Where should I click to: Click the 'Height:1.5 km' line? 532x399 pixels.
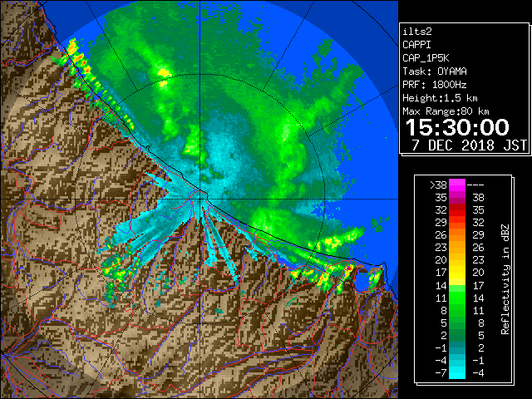point(440,98)
